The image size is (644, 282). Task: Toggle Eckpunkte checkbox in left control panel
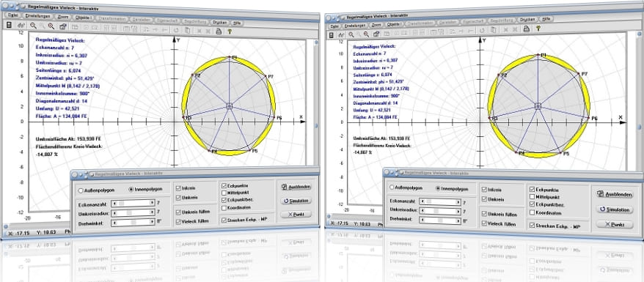[x=224, y=185]
